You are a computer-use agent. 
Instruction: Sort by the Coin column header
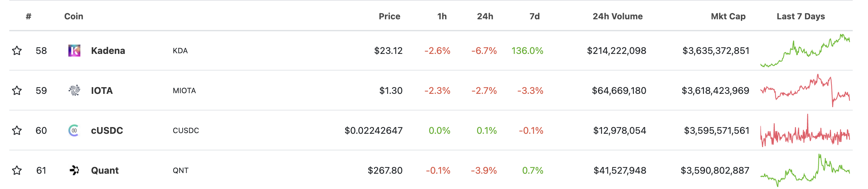pyautogui.click(x=74, y=16)
